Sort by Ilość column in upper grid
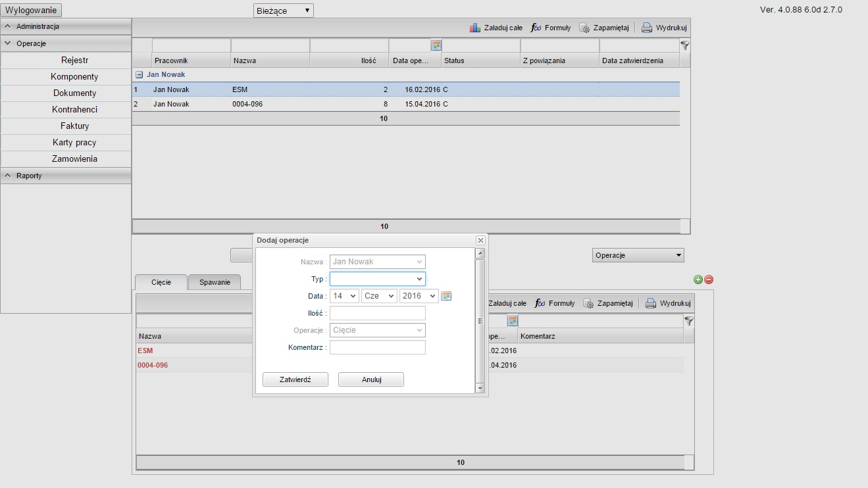Screen dimensions: 868x488 (349, 61)
